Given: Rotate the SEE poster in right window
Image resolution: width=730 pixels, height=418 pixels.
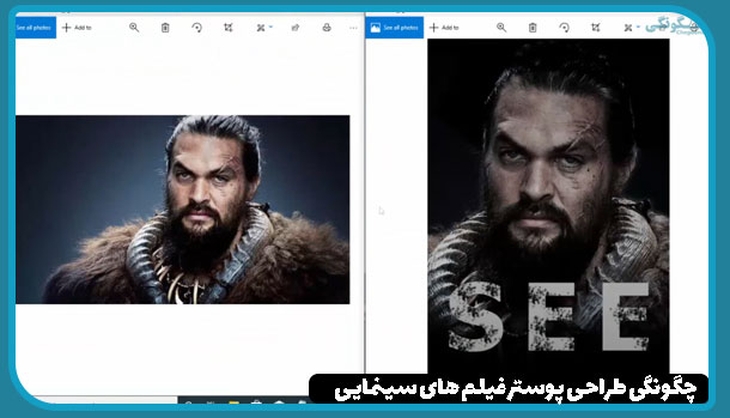Looking at the screenshot, I should [x=564, y=28].
